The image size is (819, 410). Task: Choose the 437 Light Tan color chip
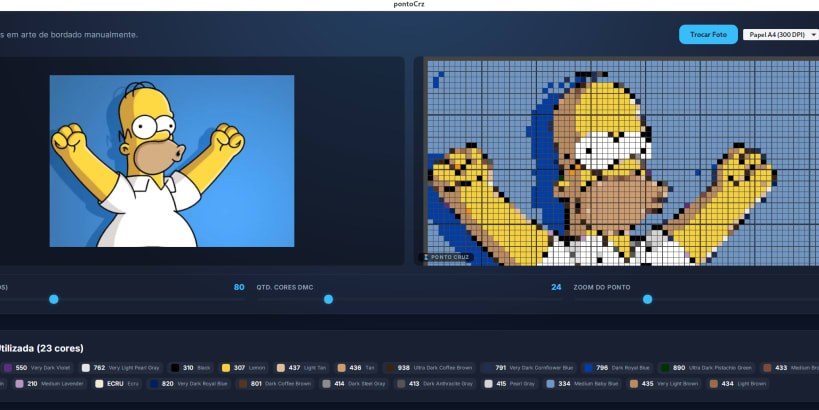[301, 368]
